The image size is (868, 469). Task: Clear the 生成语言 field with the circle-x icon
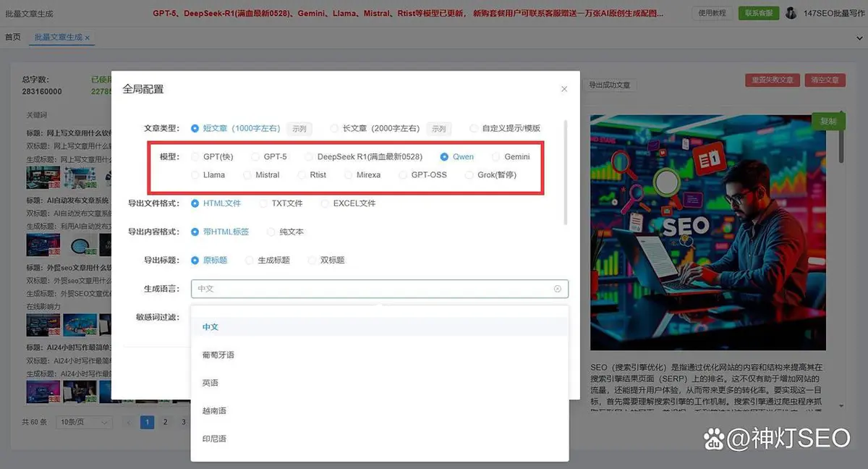coord(557,289)
